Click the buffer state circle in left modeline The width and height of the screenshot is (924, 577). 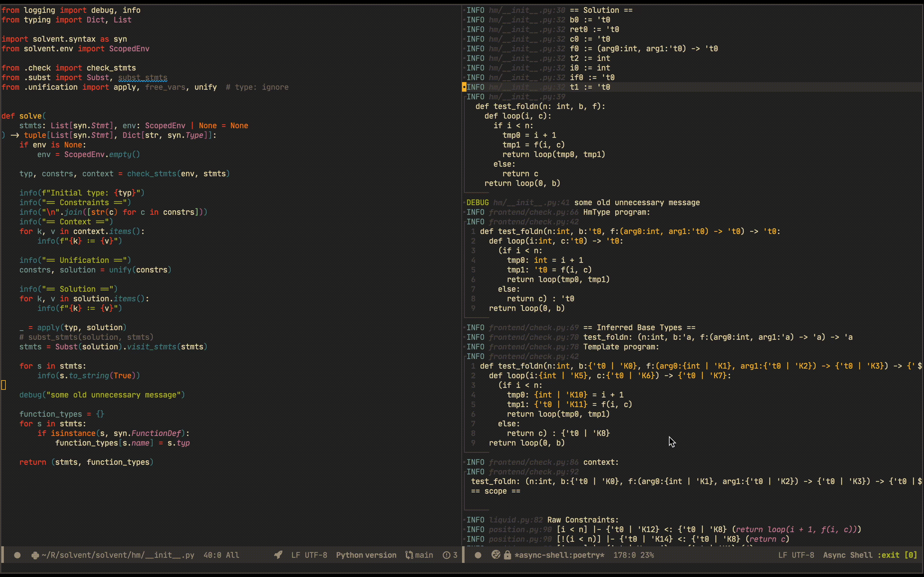pyautogui.click(x=17, y=555)
